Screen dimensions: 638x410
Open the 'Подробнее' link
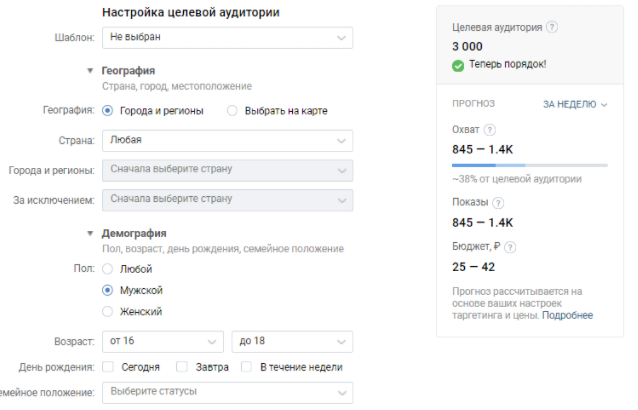[567, 315]
